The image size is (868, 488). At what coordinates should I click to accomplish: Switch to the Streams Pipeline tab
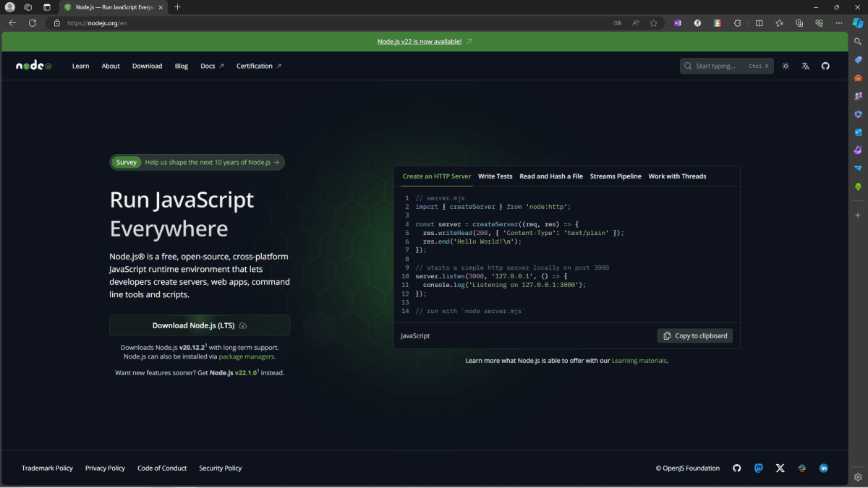click(x=616, y=176)
